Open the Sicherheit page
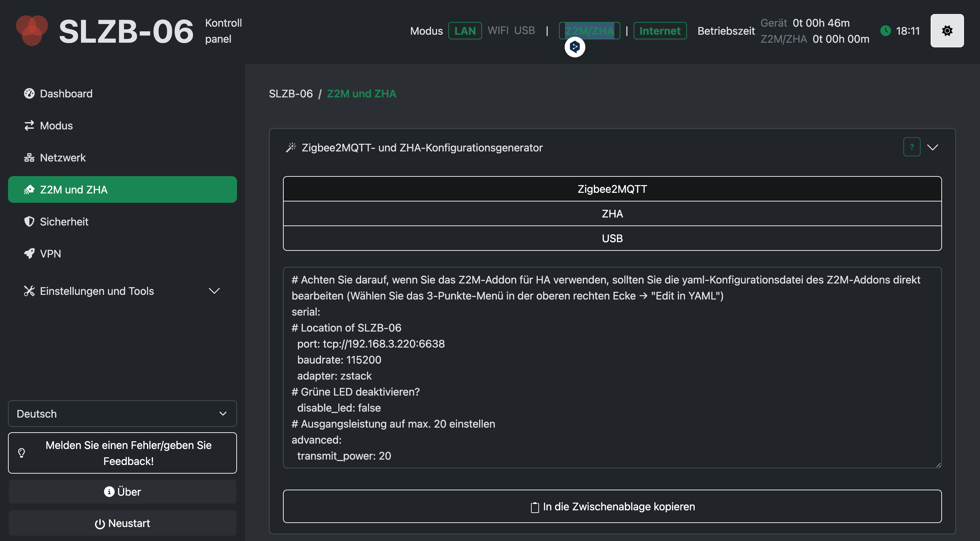Screen dimensions: 980x541 (x=123, y=221)
